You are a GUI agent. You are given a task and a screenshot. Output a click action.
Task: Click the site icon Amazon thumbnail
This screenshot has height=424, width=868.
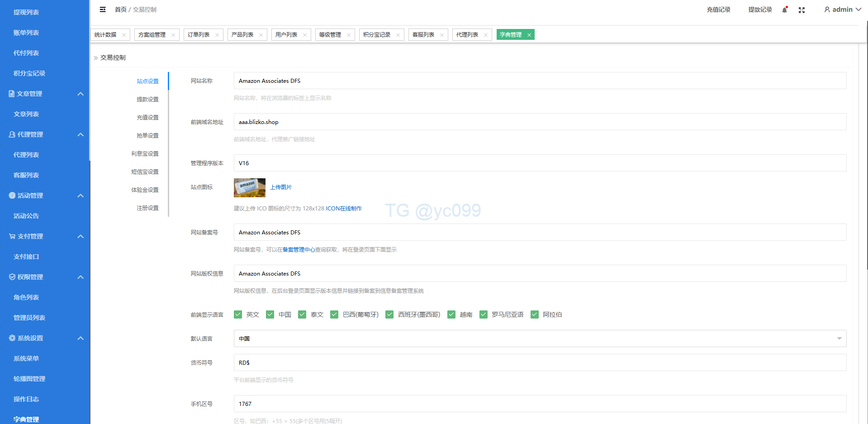(249, 187)
